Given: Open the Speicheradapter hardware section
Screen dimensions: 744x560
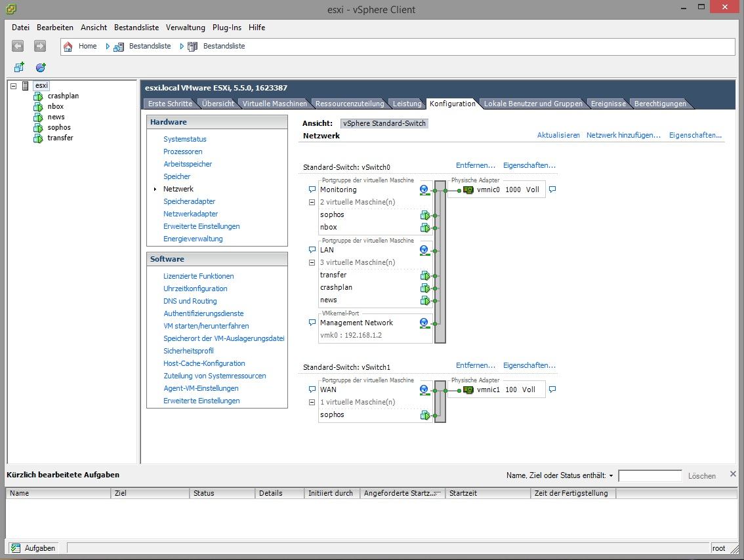Looking at the screenshot, I should click(x=190, y=201).
